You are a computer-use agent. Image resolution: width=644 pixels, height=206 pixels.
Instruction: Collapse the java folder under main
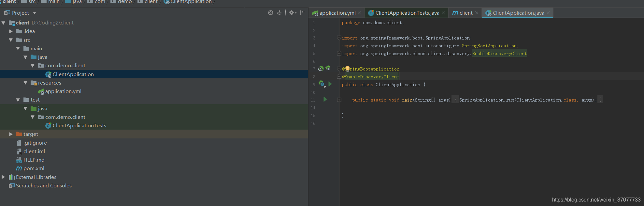25,57
